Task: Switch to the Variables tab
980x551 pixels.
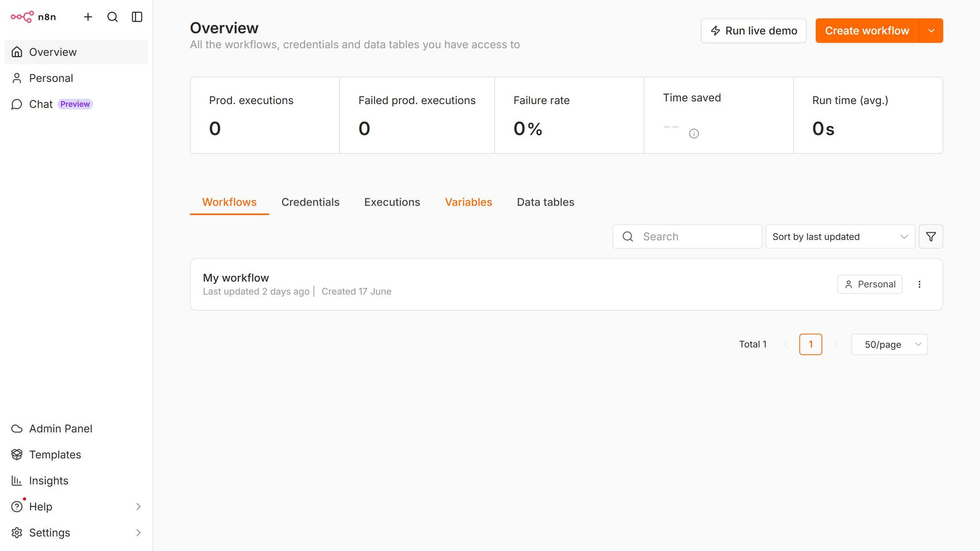Action: click(x=469, y=202)
